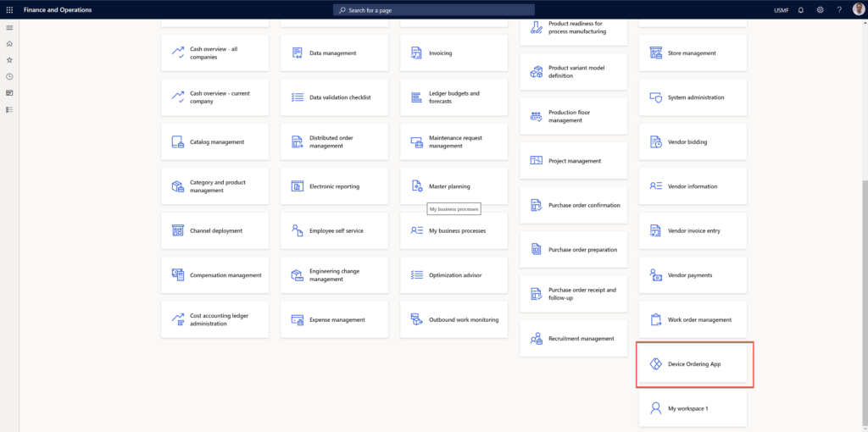Click the Store management tile icon
The height and width of the screenshot is (432, 868).
pos(656,53)
